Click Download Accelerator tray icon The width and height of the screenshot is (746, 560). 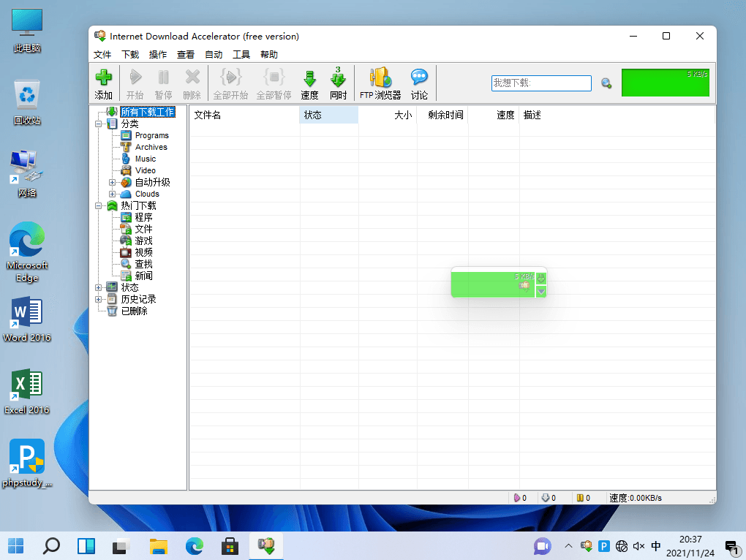click(586, 546)
